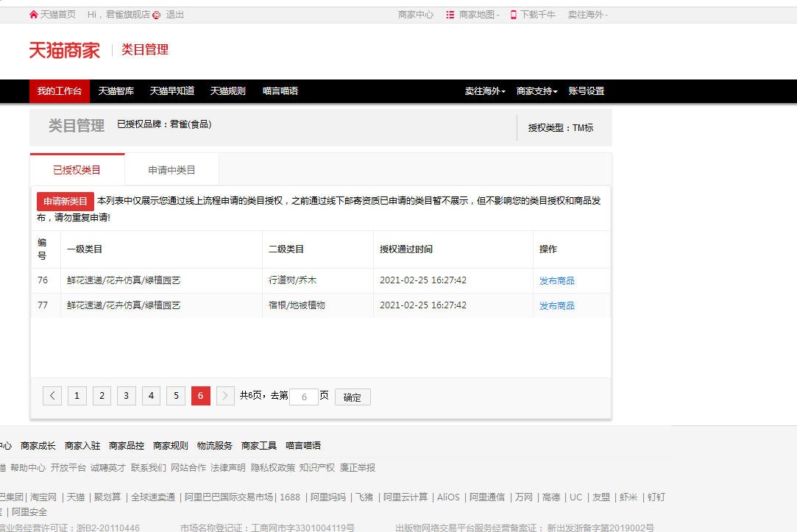Screen dimensions: 797x532
Task: Open footer link 商家品控
Action: tap(127, 446)
